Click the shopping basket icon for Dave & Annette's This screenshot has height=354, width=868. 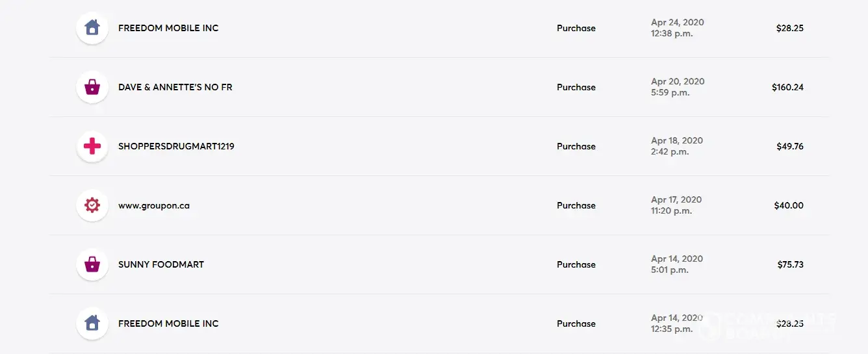92,87
